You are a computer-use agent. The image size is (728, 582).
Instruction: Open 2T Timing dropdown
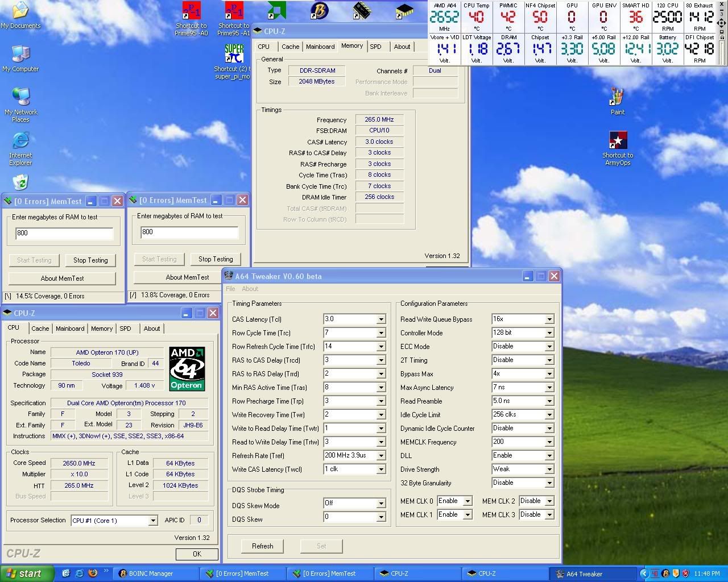(x=549, y=360)
